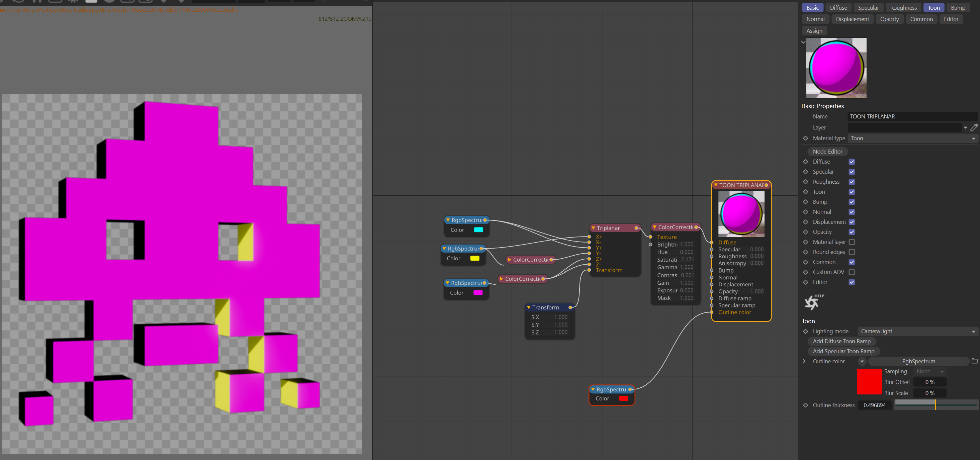The height and width of the screenshot is (460, 980).
Task: Open the Lighting mode dropdown
Action: (917, 332)
